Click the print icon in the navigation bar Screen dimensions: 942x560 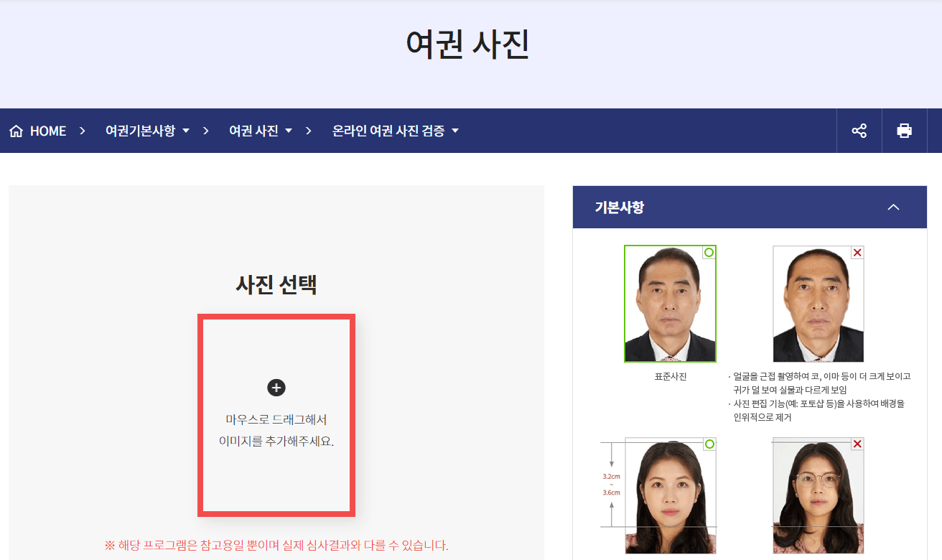pyautogui.click(x=904, y=130)
